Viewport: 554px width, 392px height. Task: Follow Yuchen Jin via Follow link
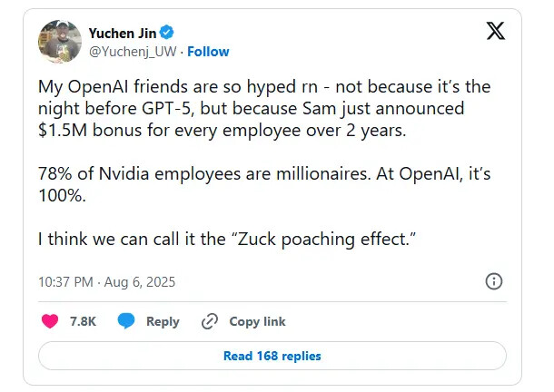point(208,52)
